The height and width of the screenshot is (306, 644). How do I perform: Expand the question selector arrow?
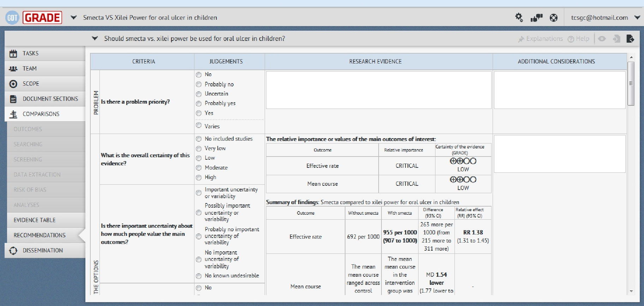coord(95,38)
